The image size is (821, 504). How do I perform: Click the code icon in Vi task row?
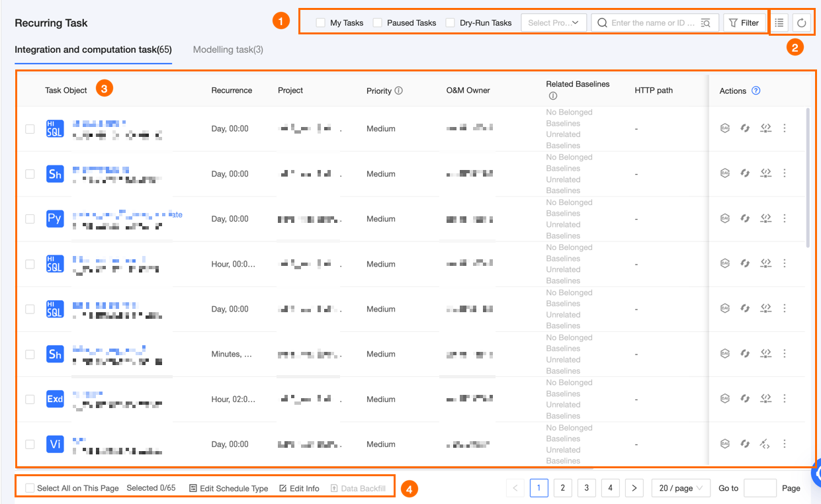pyautogui.click(x=765, y=444)
